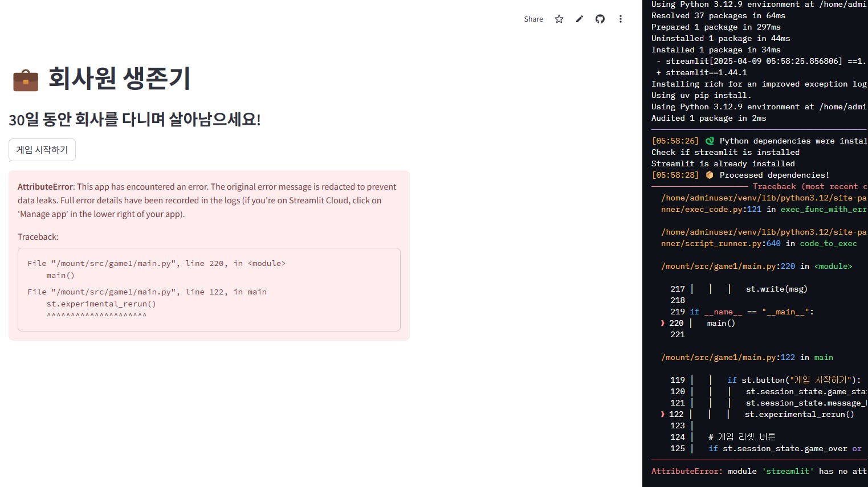Click the 'Streamlit is already installed' log line
Image resolution: width=868 pixels, height=487 pixels.
tap(723, 163)
